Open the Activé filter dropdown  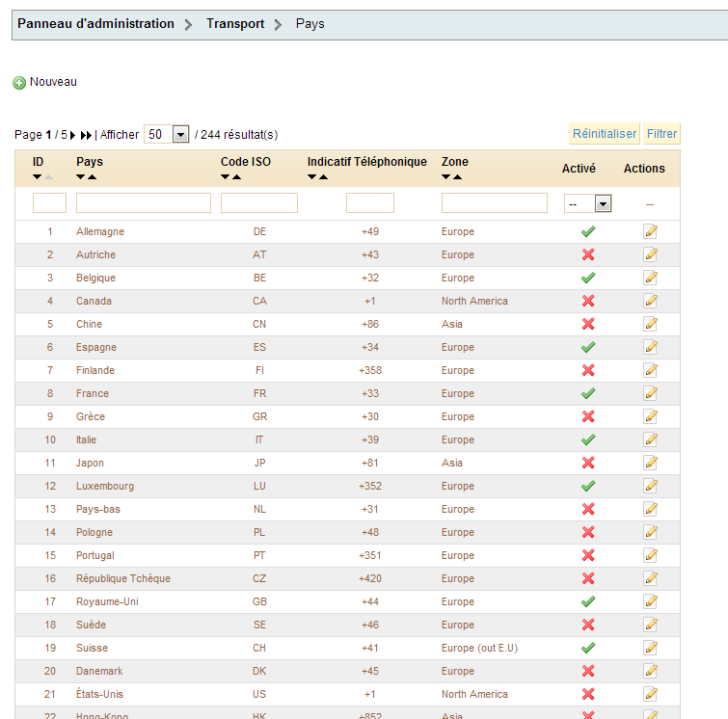(x=588, y=203)
